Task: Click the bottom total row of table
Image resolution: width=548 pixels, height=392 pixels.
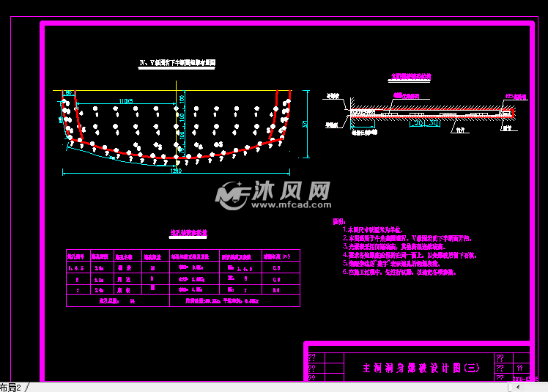Action: tap(183, 300)
